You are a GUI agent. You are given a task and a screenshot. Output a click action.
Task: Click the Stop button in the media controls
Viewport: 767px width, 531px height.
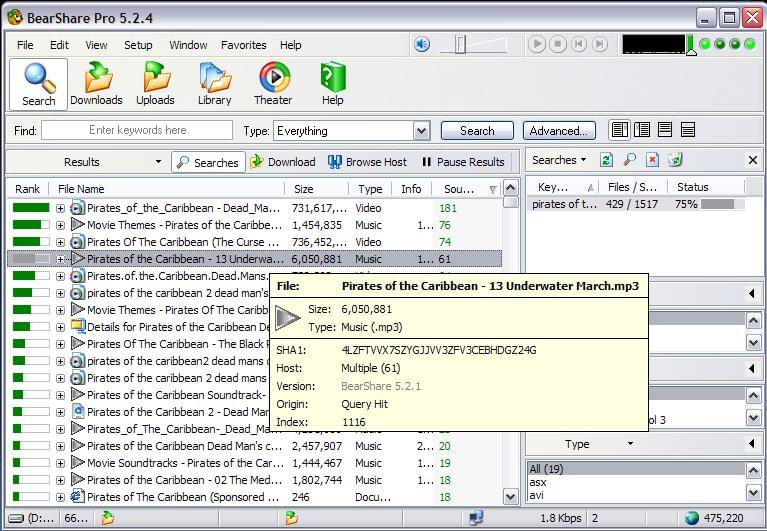point(558,44)
